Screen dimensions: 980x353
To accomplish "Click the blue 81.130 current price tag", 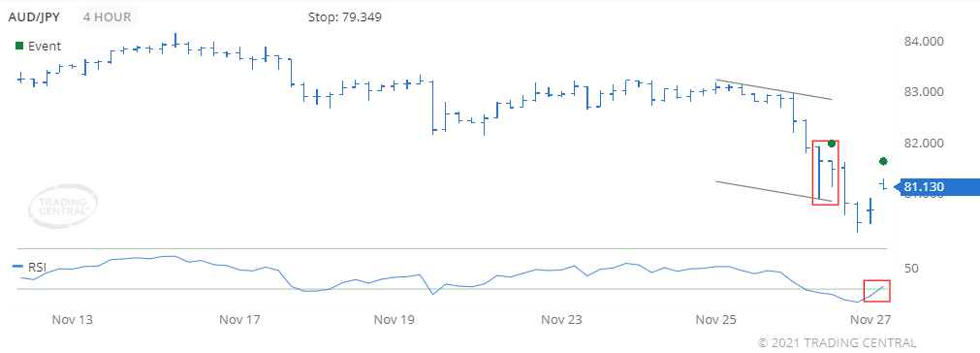I will coord(940,187).
